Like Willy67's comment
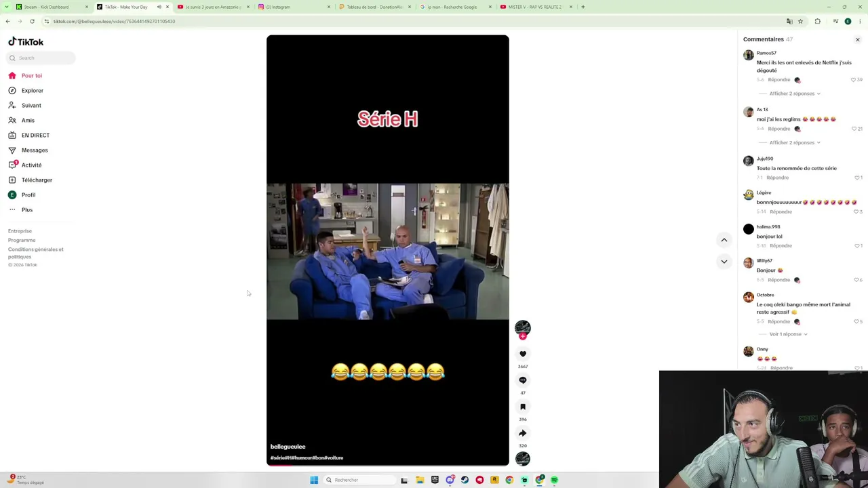The width and height of the screenshot is (868, 488). pos(856,280)
